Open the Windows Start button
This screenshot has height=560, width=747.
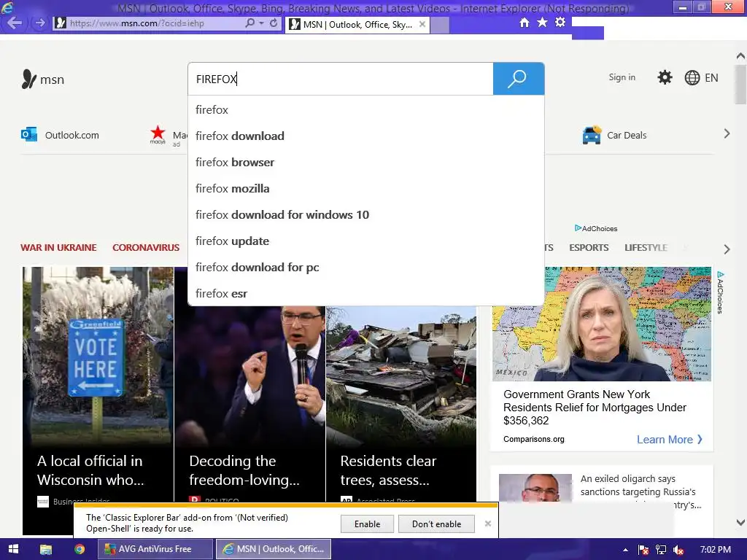tap(13, 549)
